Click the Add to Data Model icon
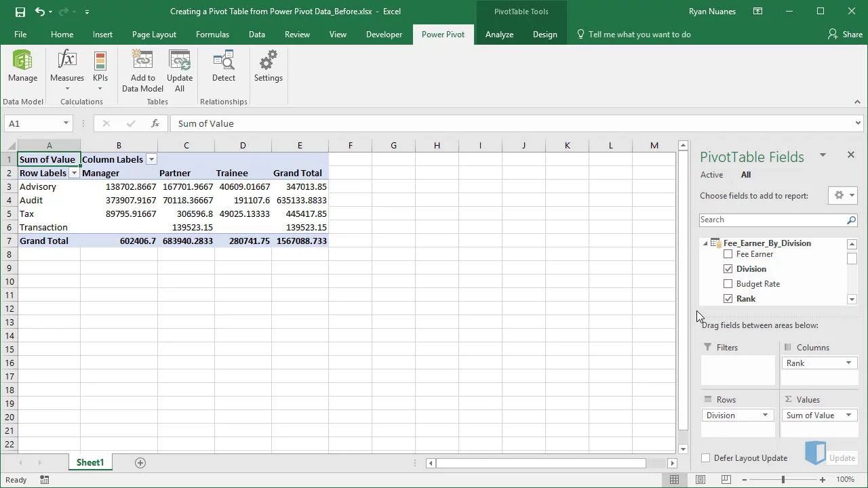868x488 pixels. (142, 70)
